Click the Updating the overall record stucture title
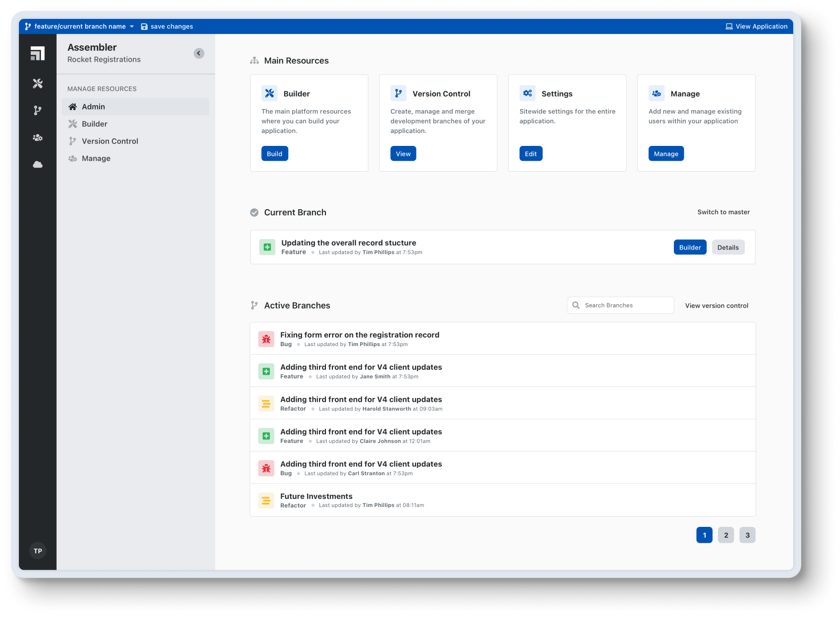This screenshot has height=617, width=840. tap(348, 243)
